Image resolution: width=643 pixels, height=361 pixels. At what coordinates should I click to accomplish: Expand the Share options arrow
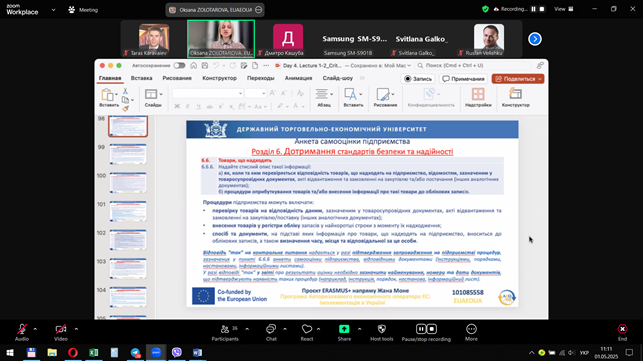359,329
